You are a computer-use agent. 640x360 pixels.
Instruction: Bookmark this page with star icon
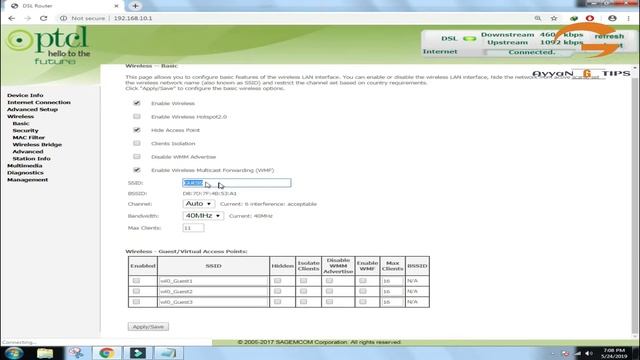pos(554,18)
